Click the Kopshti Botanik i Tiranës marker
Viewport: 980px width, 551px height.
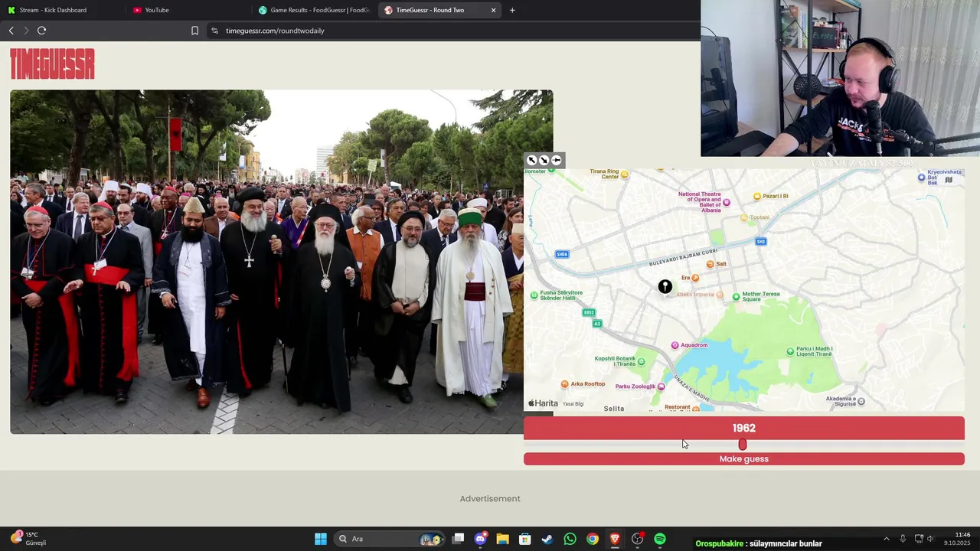[x=641, y=361]
